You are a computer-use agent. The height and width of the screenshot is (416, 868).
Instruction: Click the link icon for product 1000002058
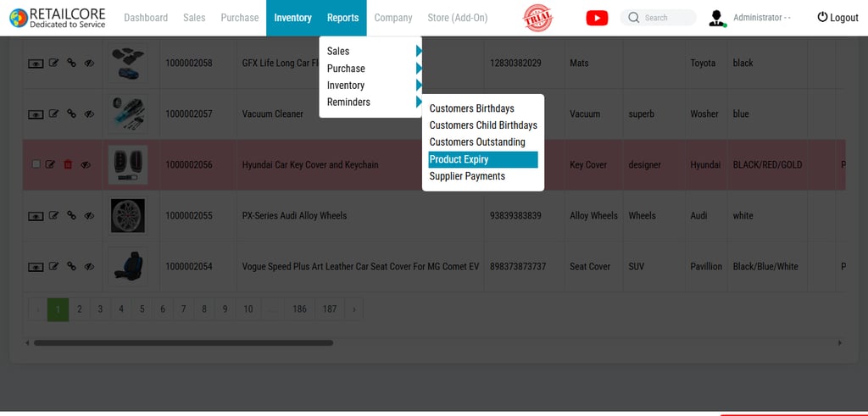pyautogui.click(x=71, y=63)
